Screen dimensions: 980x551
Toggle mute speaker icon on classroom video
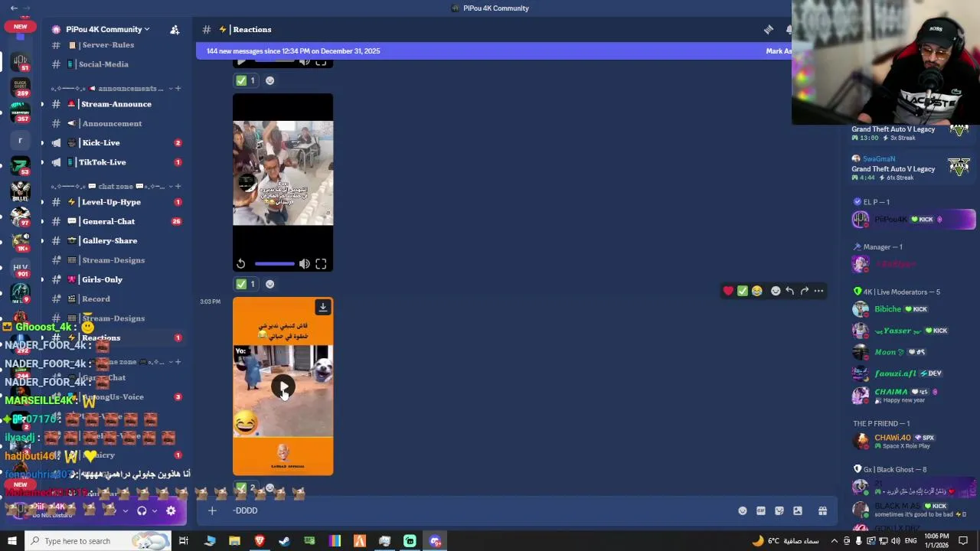click(305, 264)
